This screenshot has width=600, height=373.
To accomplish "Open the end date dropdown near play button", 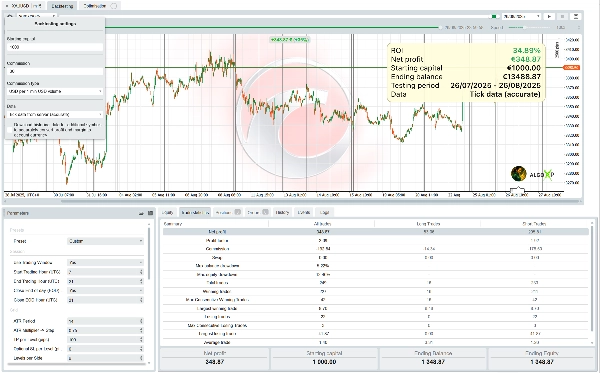I will point(521,16).
